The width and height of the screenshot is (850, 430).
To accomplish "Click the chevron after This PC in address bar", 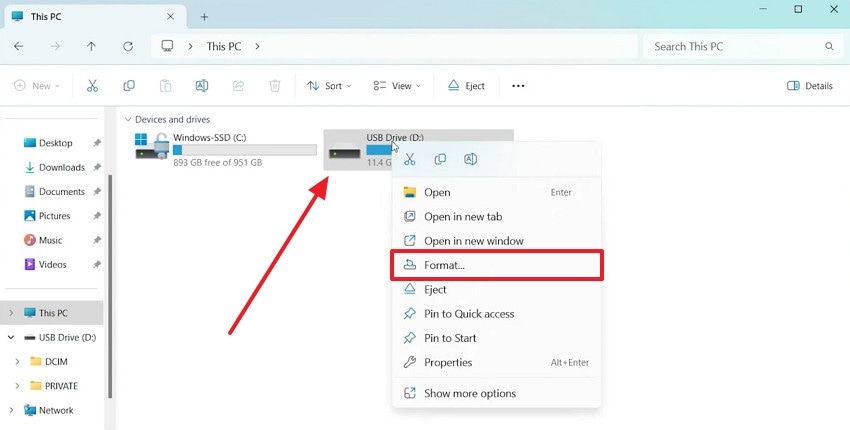I will [257, 47].
